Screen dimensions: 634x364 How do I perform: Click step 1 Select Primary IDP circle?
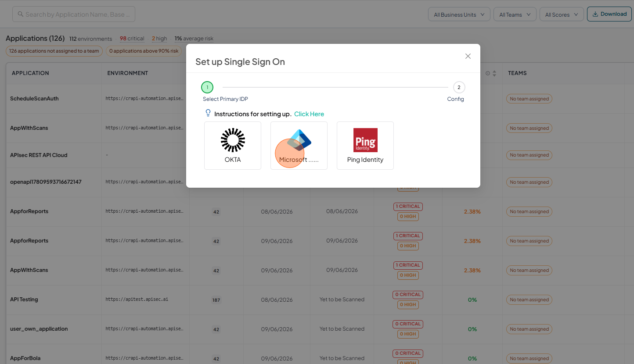coord(207,87)
